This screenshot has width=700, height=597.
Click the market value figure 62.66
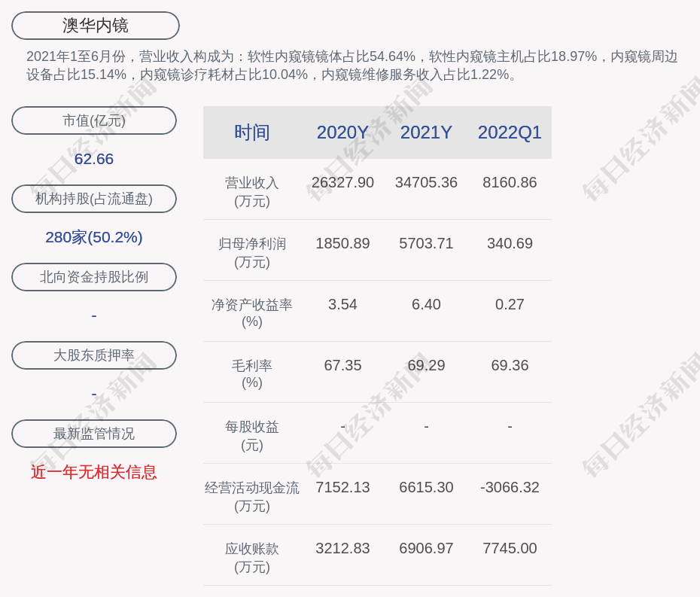(94, 159)
